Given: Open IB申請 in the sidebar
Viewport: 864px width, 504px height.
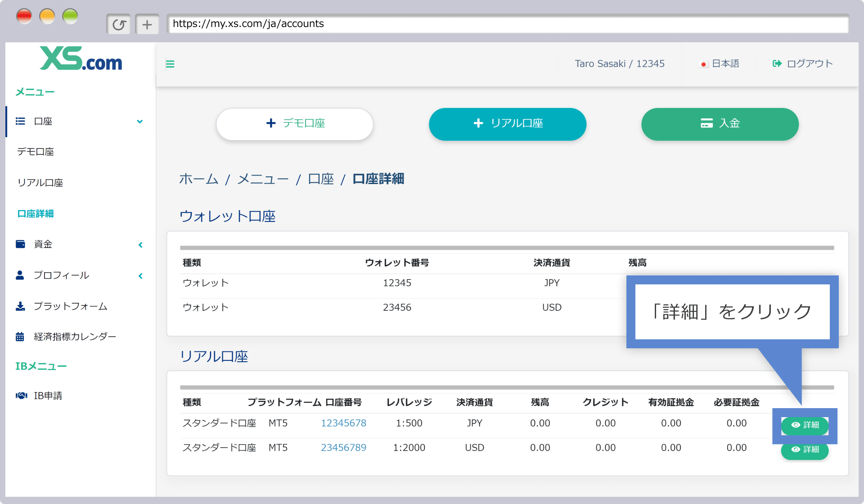Looking at the screenshot, I should point(48,396).
